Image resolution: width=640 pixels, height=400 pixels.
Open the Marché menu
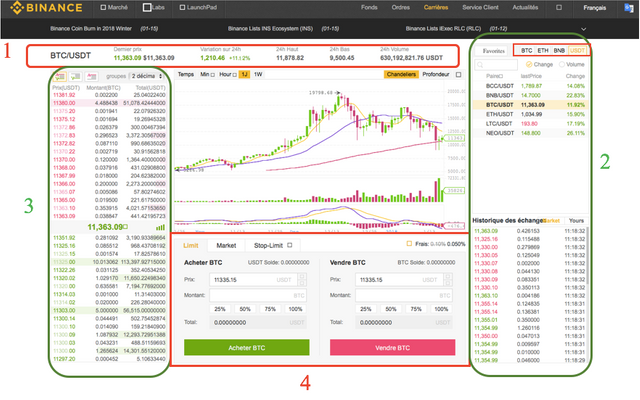point(114,7)
